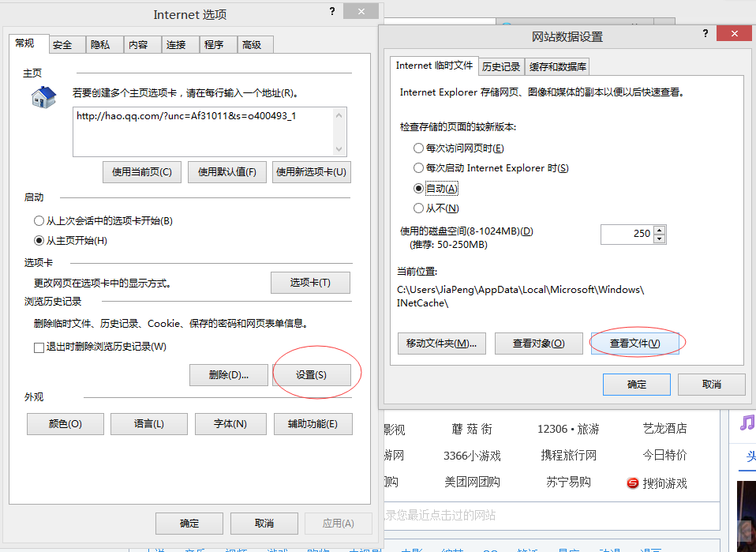Image resolution: width=756 pixels, height=552 pixels.
Task: Switch to the 安全 tab
Action: (x=67, y=45)
